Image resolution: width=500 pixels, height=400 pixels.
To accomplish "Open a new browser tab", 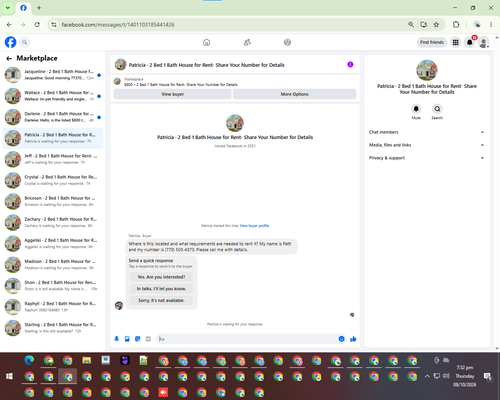I will [39, 8].
